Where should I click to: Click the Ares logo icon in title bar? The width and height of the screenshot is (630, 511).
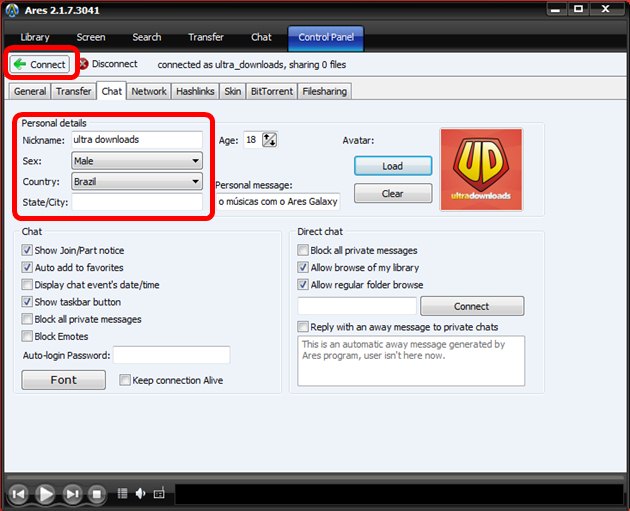coord(12,10)
